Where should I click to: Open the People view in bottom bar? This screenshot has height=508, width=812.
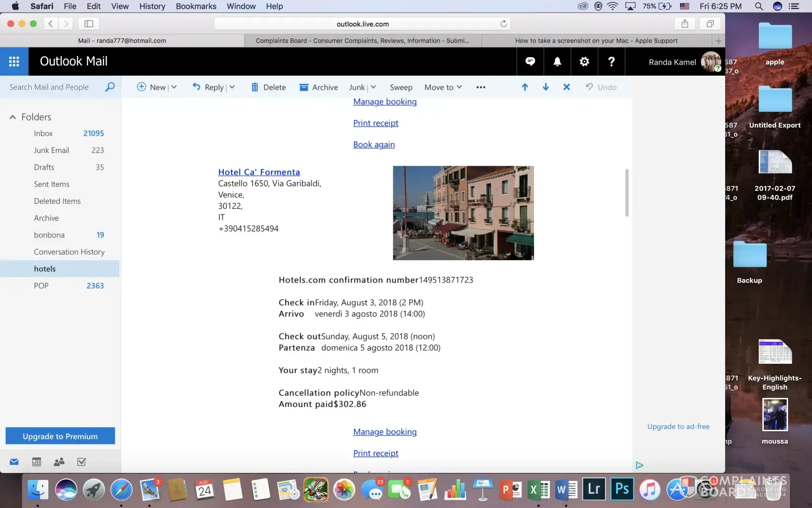click(59, 462)
